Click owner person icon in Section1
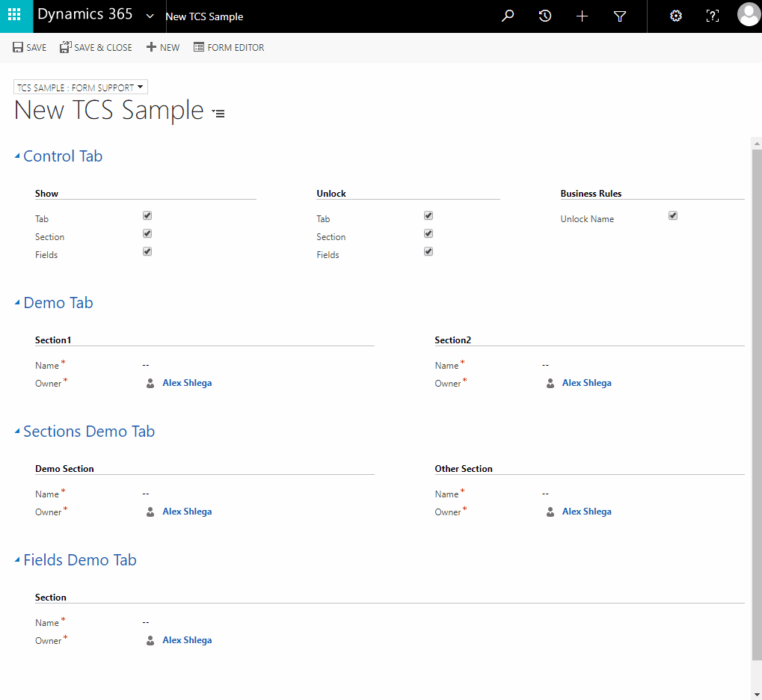 (150, 383)
